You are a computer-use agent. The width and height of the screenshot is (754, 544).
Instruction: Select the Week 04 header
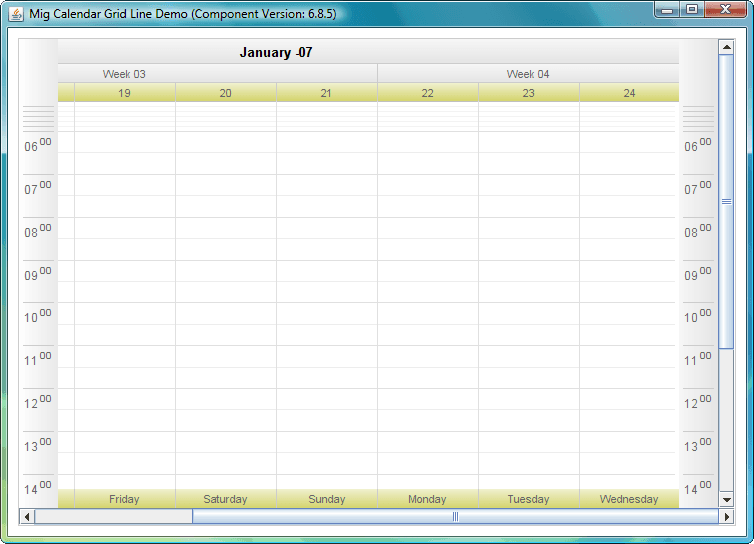[528, 74]
